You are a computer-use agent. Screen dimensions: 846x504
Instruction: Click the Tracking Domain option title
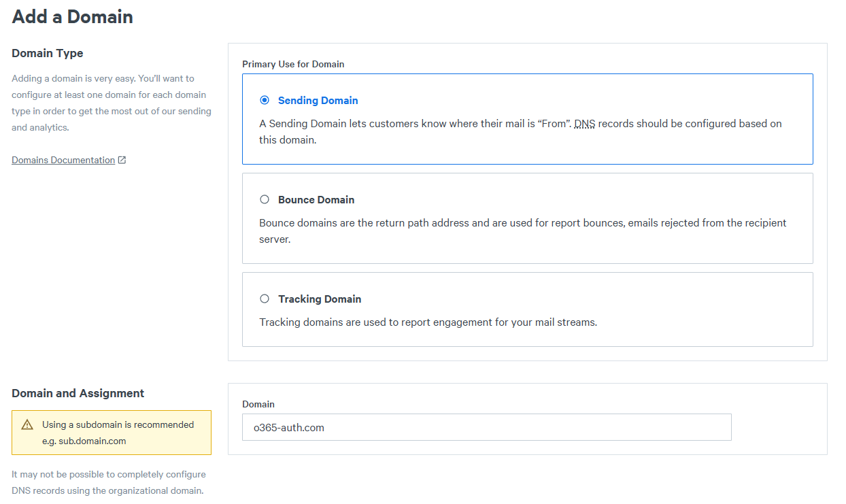tap(320, 299)
